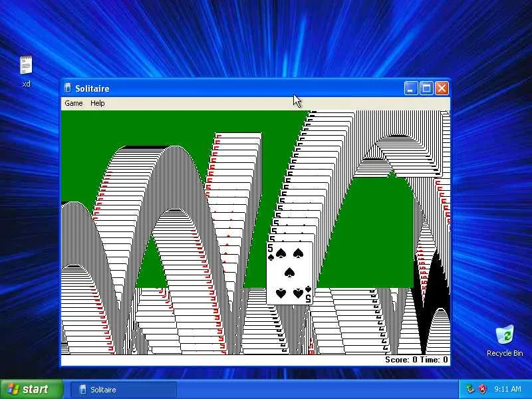Screen dimensions: 532x399
Task: Click the Solitaire taskbar button
Action: coord(124,390)
